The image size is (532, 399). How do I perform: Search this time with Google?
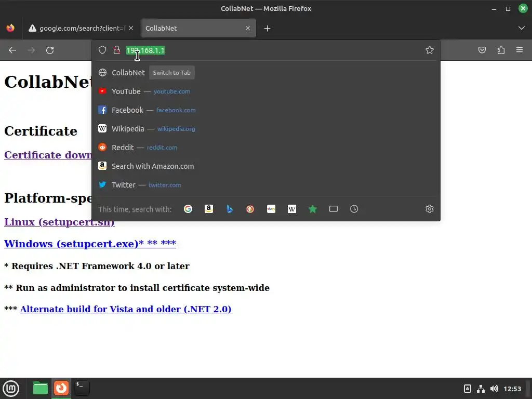[188, 209]
